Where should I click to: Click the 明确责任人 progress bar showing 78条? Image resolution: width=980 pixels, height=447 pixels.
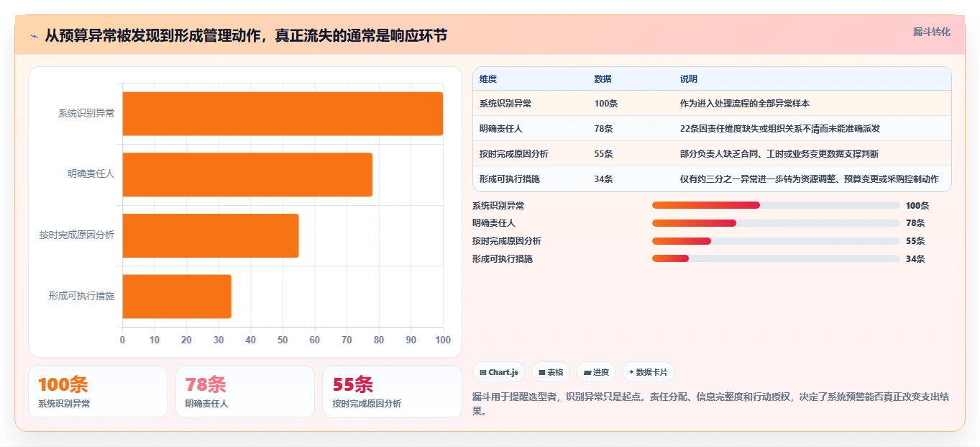point(776,223)
